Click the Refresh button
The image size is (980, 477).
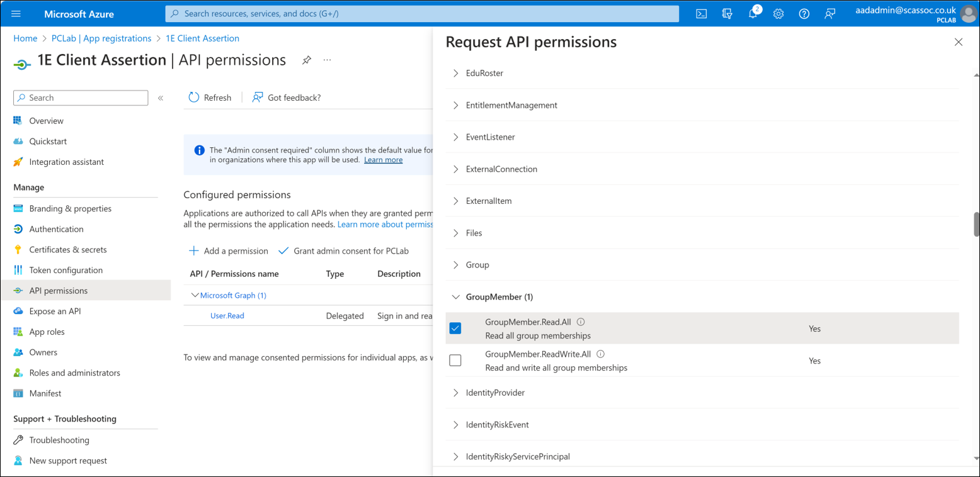(210, 98)
